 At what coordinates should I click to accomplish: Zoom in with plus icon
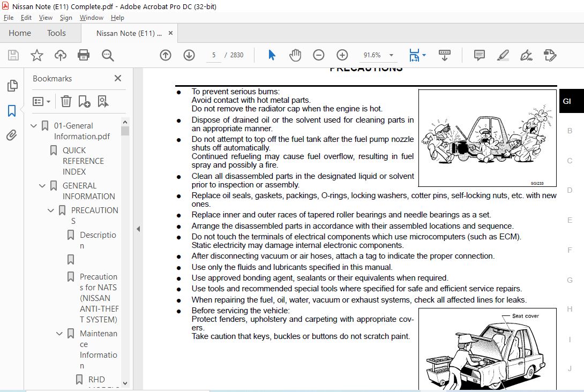point(342,56)
